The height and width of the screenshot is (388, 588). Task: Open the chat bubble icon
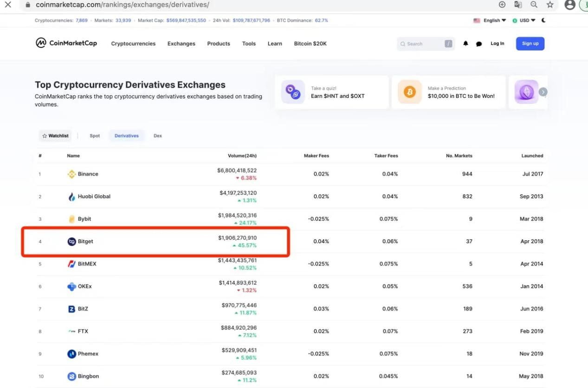479,44
